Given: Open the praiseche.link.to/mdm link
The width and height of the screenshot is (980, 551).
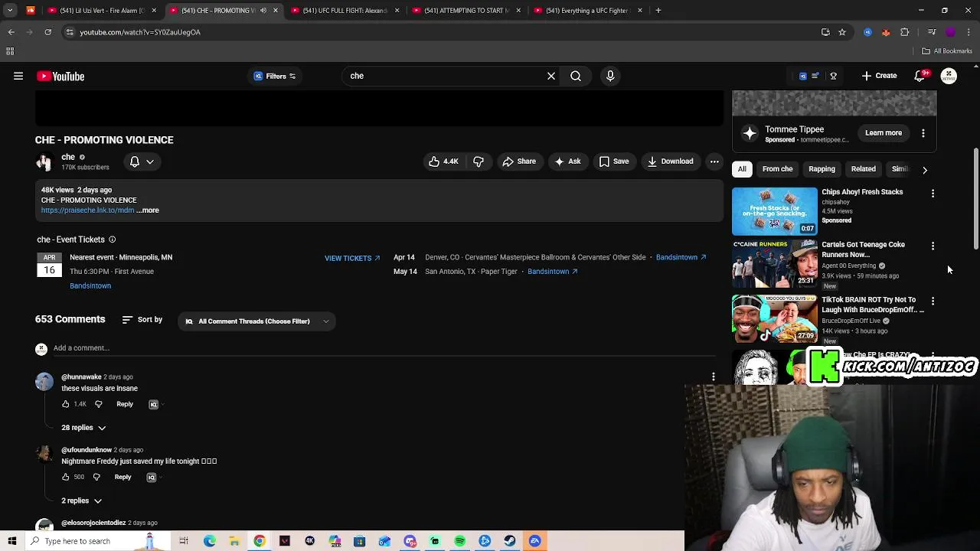Looking at the screenshot, I should (x=87, y=210).
